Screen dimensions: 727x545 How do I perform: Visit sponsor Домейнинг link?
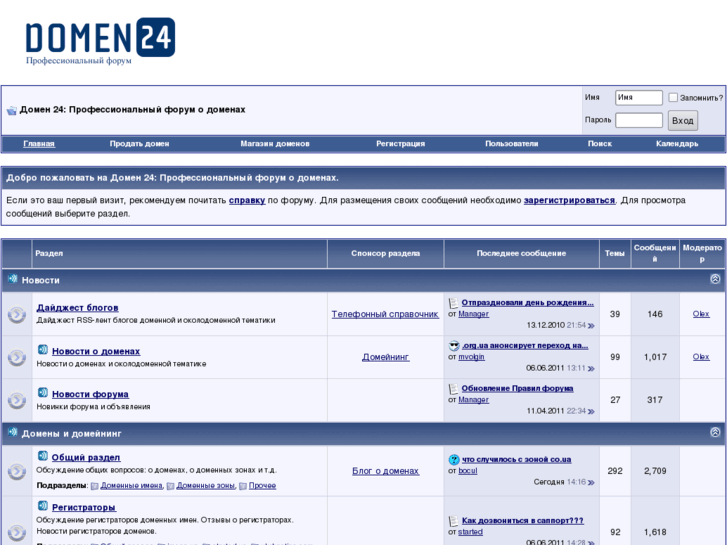[x=386, y=357]
